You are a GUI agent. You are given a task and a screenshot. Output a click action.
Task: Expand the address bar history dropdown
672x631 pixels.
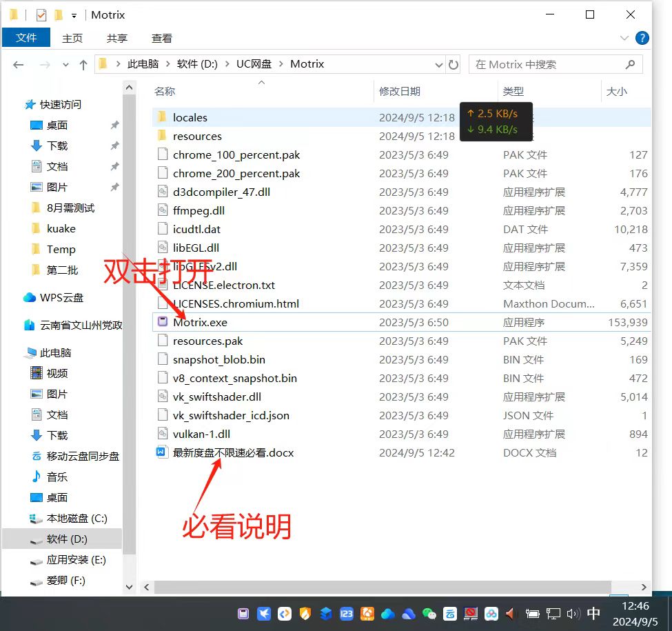(439, 65)
